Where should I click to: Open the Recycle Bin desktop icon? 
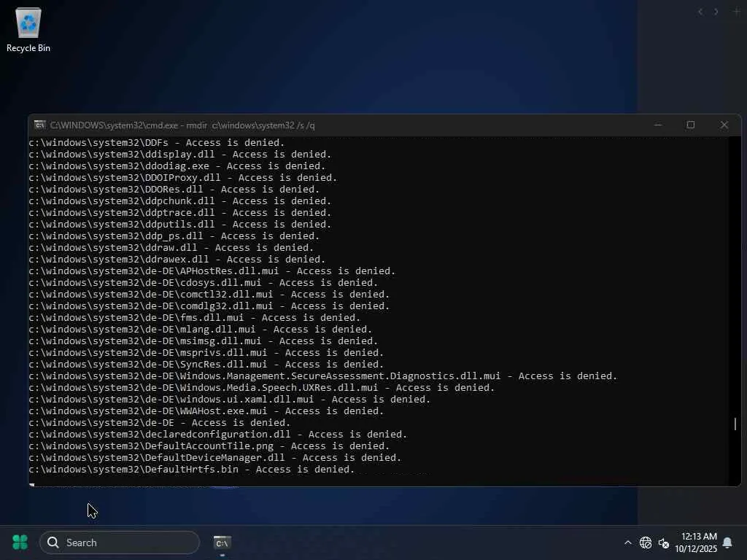(28, 29)
